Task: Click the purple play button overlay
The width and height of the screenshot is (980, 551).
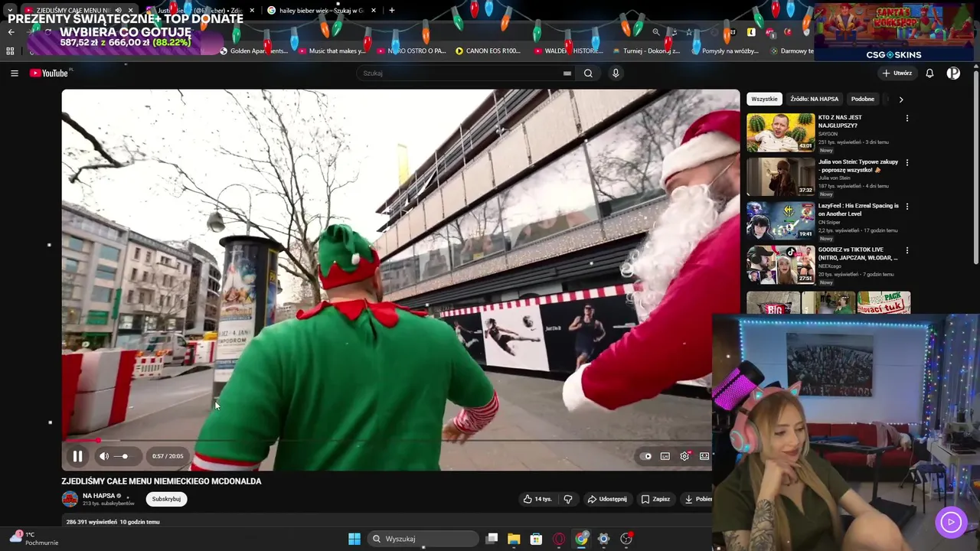Action: point(951,523)
